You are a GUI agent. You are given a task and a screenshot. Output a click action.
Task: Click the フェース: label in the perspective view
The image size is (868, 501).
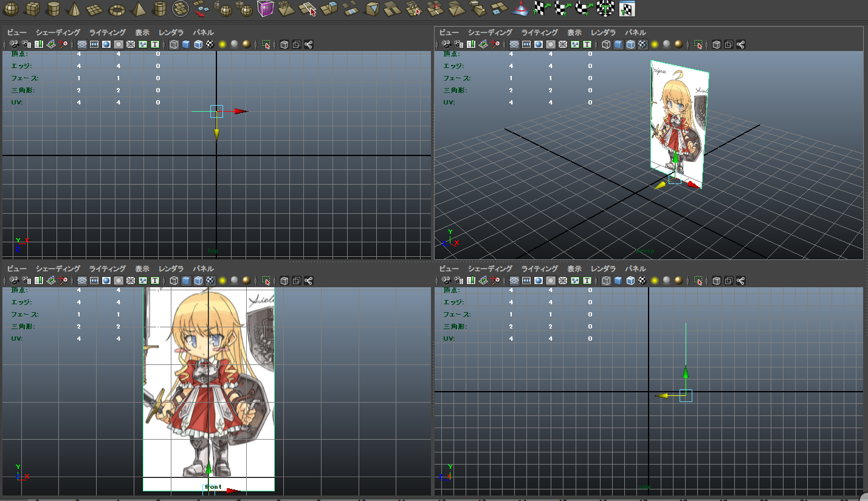[456, 78]
